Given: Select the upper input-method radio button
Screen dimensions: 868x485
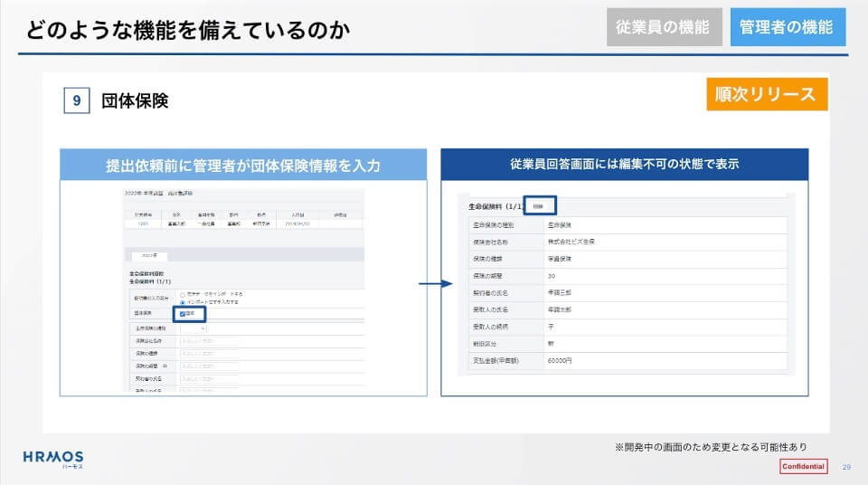Looking at the screenshot, I should 183,294.
